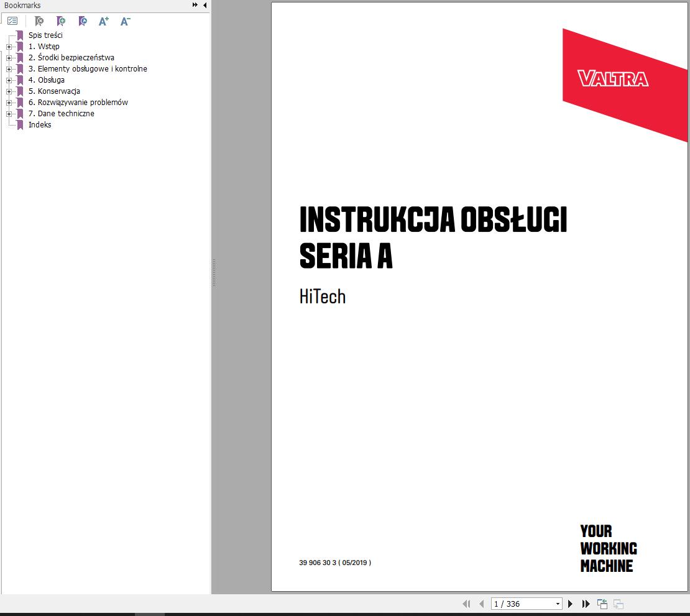Expand the '4. Obsługa' bookmark
Viewport: 690px width, 616px height.
[9, 80]
